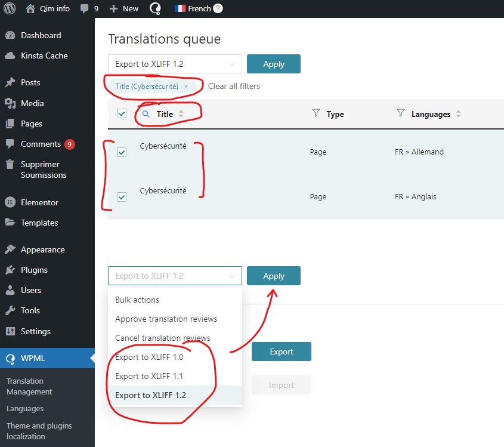Choose Export to XLIFF 1.2 option

click(x=175, y=395)
